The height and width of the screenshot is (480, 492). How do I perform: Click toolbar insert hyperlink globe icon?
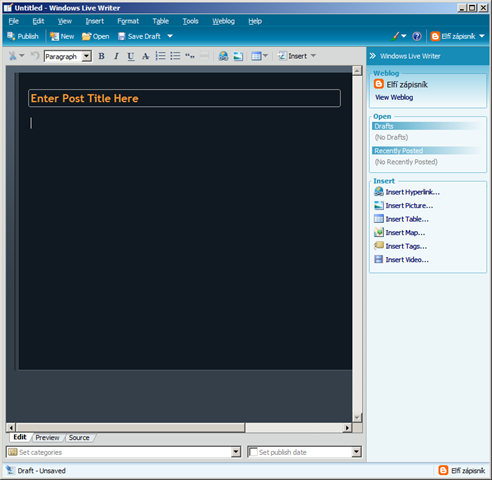(223, 56)
